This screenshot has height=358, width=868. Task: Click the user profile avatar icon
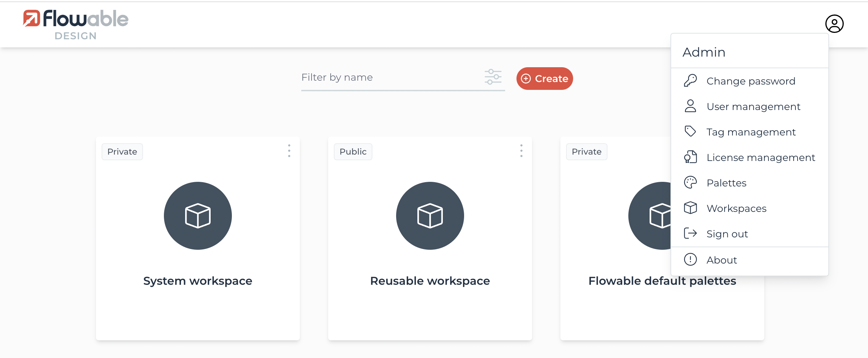click(x=834, y=24)
